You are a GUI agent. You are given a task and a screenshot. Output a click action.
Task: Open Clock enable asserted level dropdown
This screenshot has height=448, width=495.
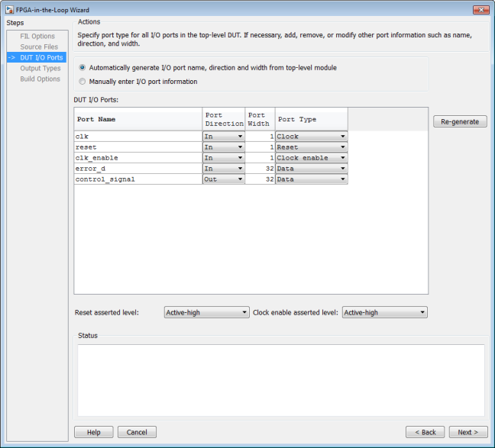coord(384,312)
